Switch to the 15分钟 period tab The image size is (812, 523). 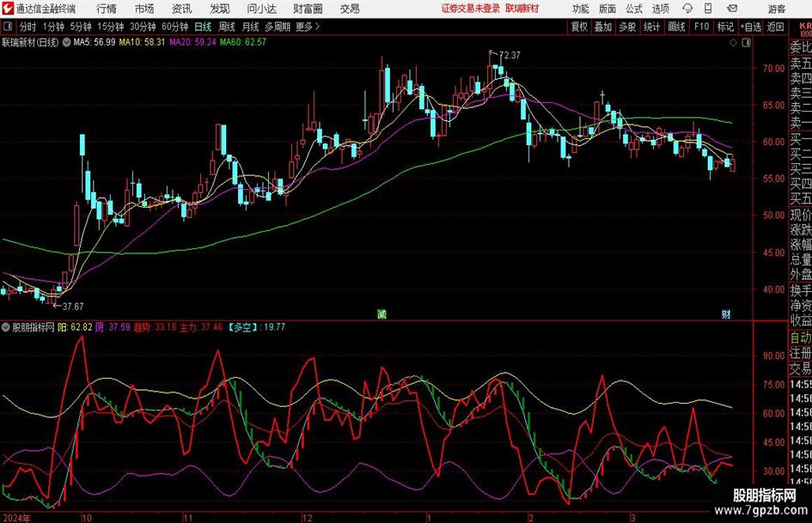(x=110, y=27)
